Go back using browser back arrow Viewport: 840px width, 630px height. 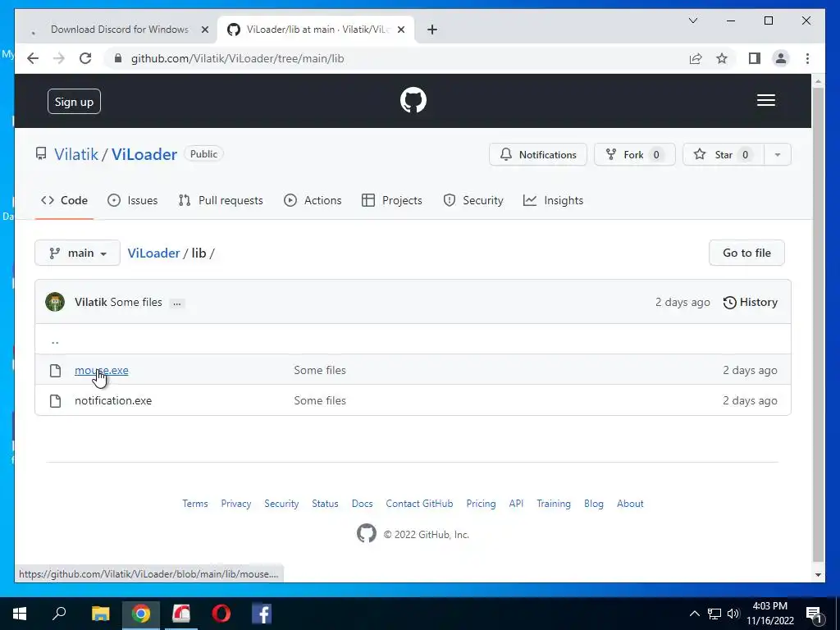33,58
